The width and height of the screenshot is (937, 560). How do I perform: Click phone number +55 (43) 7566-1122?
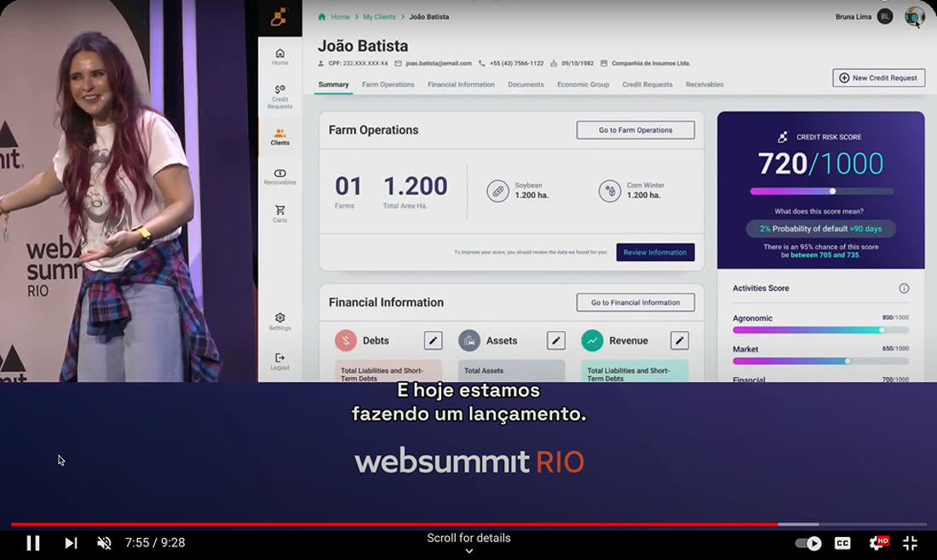pos(516,63)
